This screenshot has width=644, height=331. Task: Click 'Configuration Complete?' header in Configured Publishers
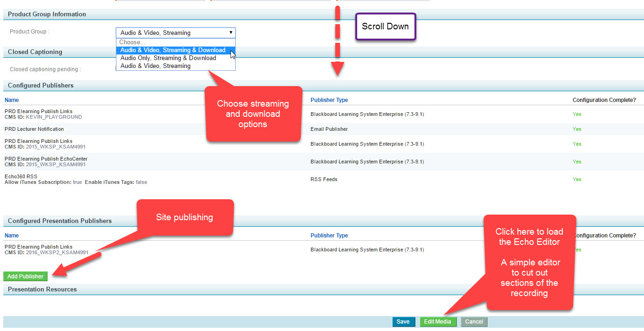[604, 100]
